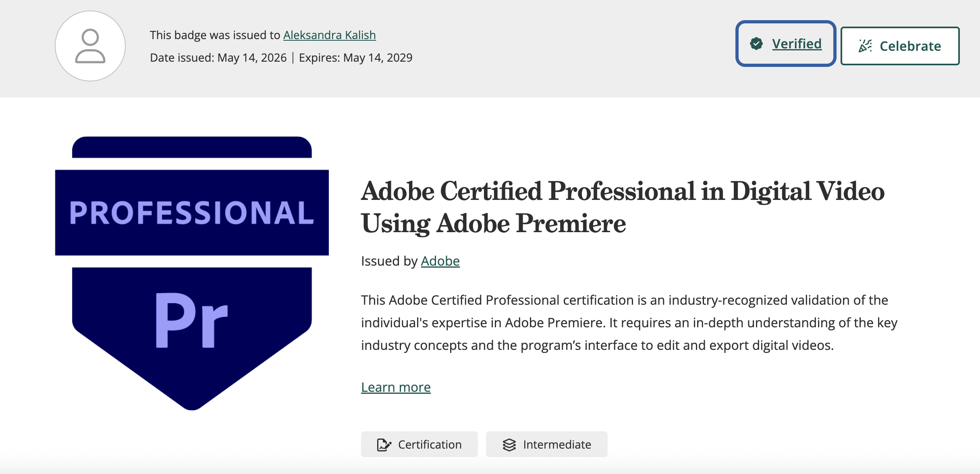Click the stacked layers icon beside Intermediate

coord(509,445)
